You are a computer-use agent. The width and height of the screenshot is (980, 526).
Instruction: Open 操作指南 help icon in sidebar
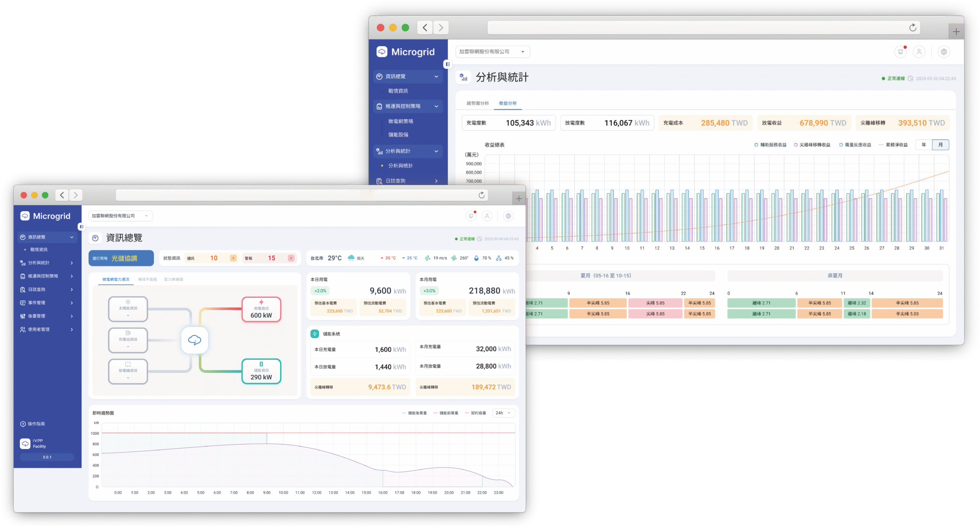point(23,424)
